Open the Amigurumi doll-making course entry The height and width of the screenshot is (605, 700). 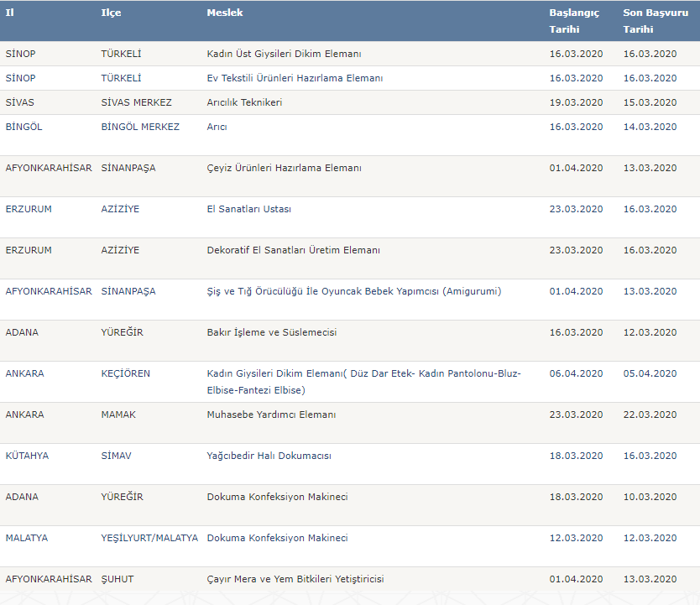point(353,291)
